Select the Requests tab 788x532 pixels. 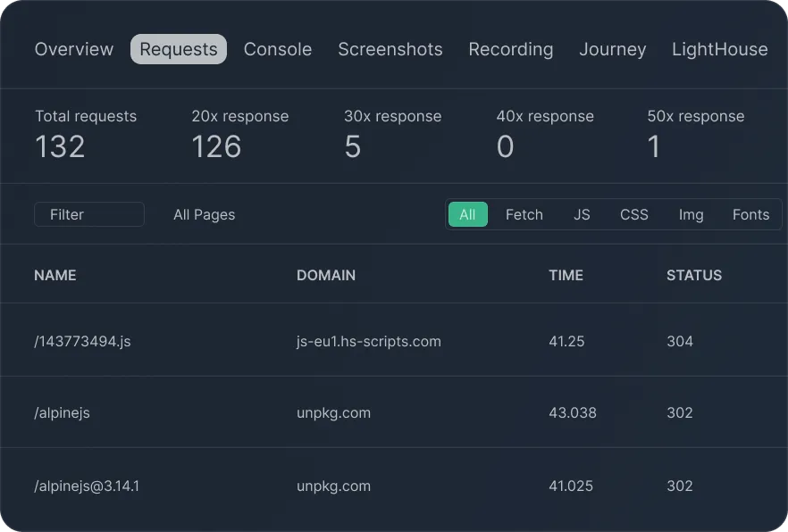pyautogui.click(x=179, y=49)
